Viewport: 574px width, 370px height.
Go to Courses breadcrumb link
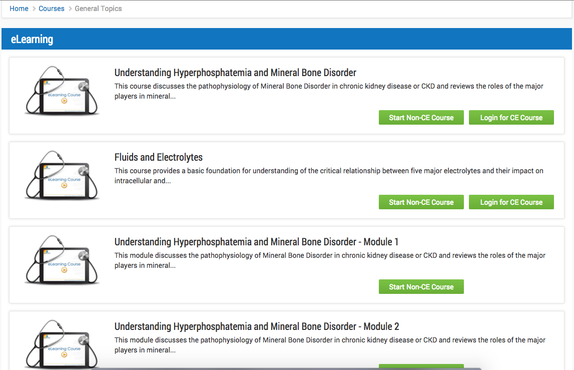coord(51,8)
